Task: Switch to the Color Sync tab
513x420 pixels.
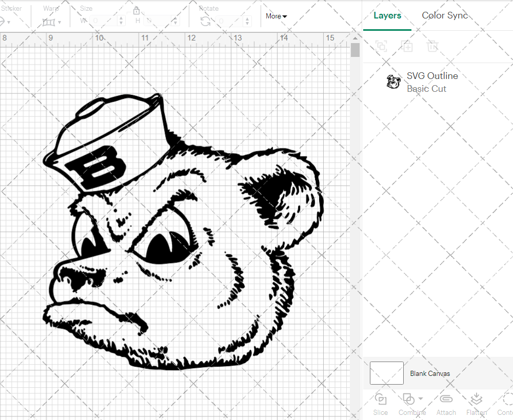Action: 445,15
